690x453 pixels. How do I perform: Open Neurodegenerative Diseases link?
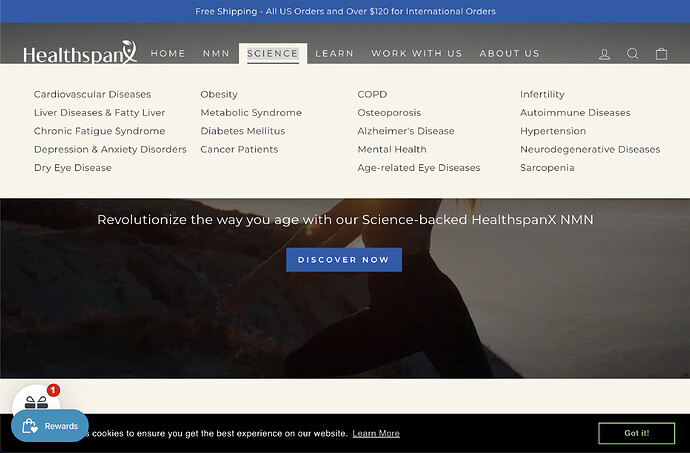[590, 150]
